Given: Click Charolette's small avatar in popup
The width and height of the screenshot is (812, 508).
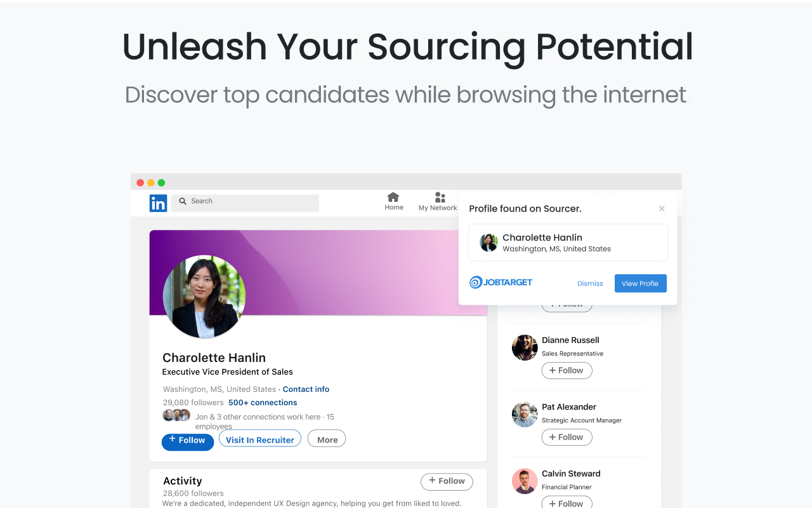Looking at the screenshot, I should [488, 243].
